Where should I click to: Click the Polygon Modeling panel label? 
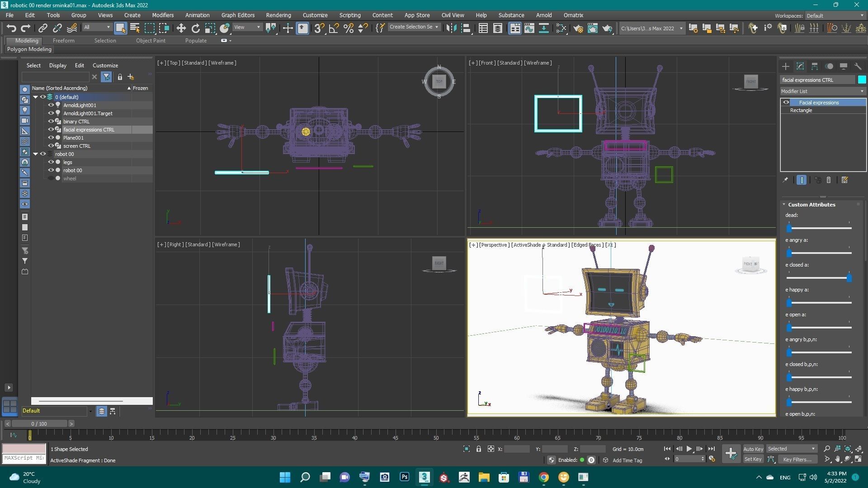29,49
